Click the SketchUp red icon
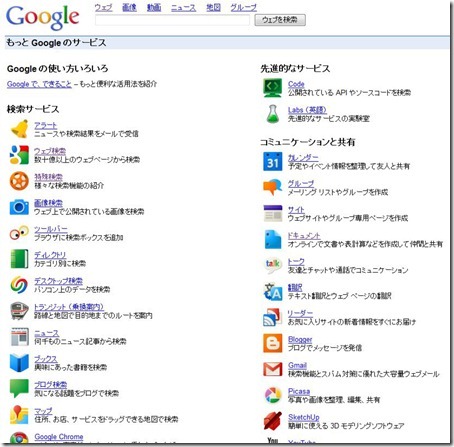 click(x=273, y=421)
